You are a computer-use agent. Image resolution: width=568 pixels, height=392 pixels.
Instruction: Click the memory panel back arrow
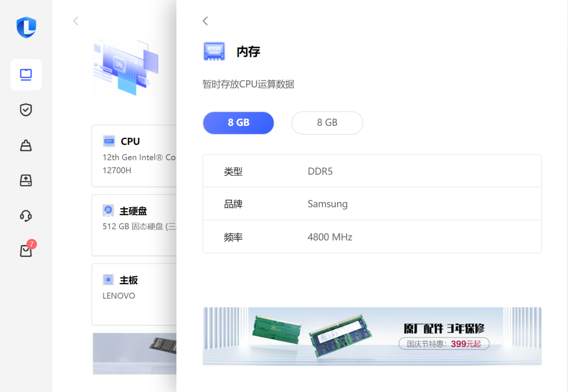click(206, 21)
